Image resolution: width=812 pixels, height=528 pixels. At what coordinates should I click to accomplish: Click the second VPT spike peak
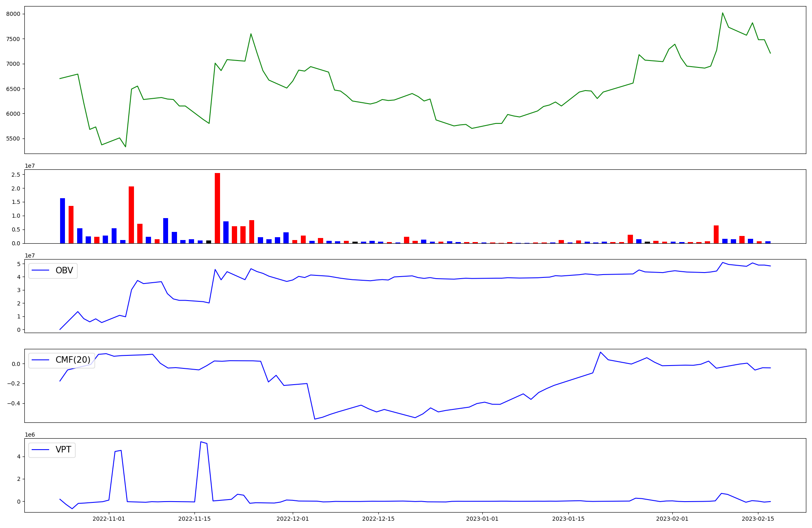tap(201, 442)
